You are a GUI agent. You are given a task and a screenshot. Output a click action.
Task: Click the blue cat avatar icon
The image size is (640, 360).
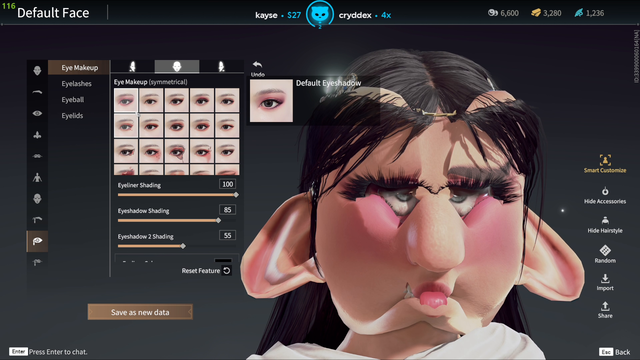[x=320, y=15]
